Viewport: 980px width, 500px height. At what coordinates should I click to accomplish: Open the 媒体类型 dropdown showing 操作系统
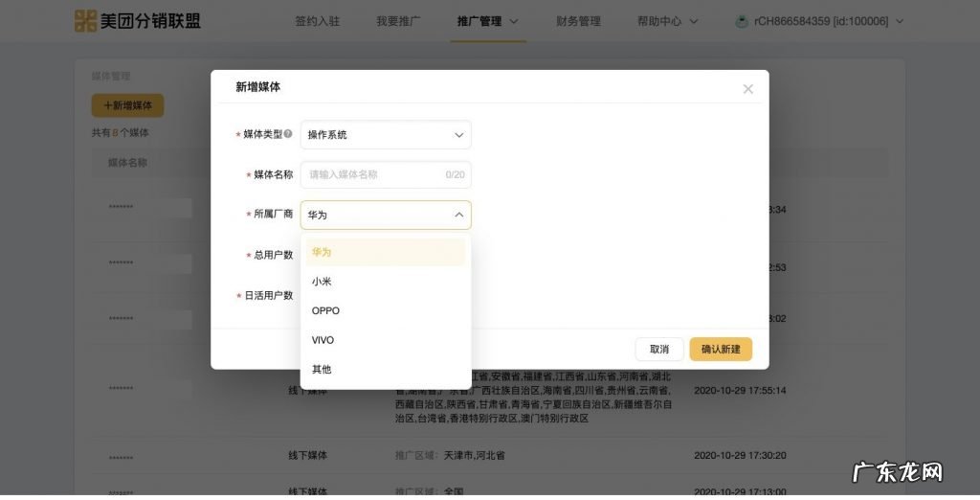386,134
